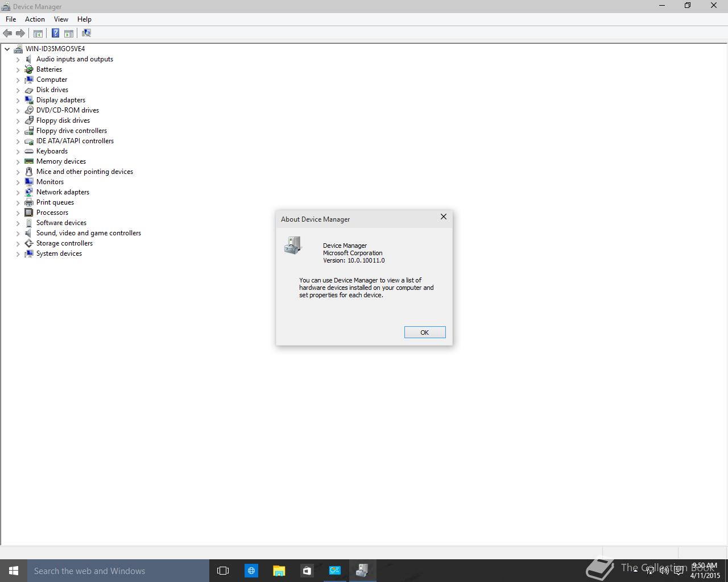Image resolution: width=728 pixels, height=582 pixels.
Task: Select the Batteries device icon
Action: click(29, 69)
